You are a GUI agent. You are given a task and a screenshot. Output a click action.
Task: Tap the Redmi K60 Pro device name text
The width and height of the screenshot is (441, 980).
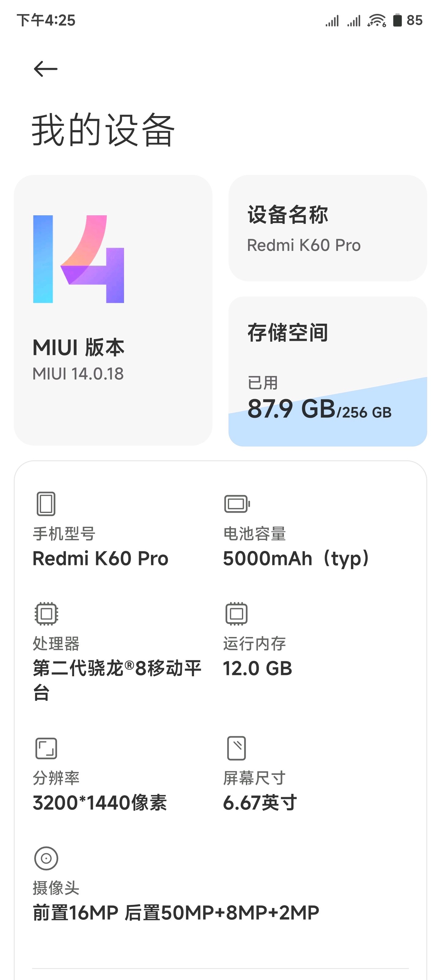[303, 245]
